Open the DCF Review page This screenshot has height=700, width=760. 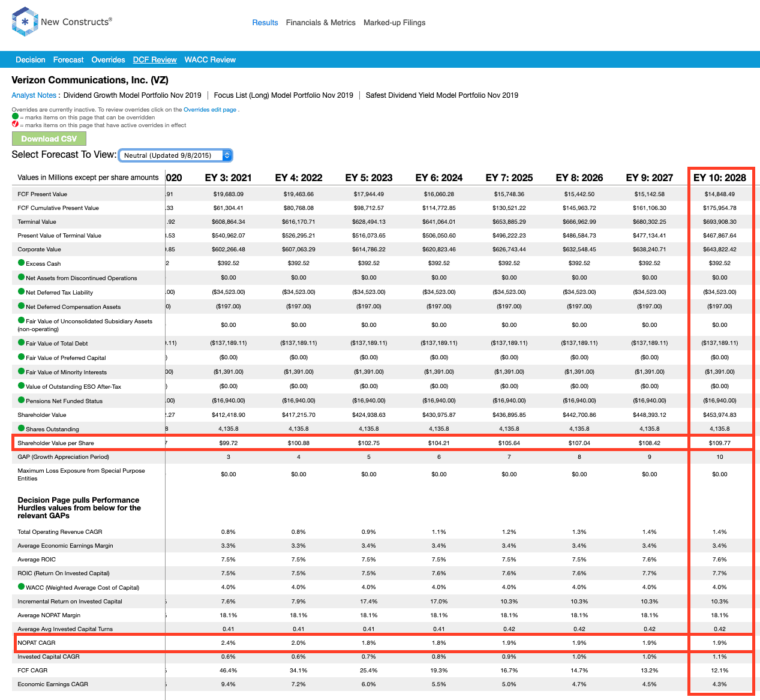[x=155, y=60]
